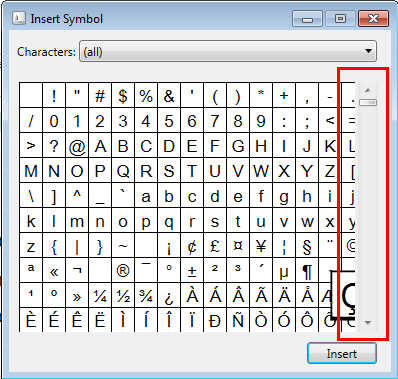Select the digit 0 cell
This screenshot has width=398, height=379.
coord(54,121)
